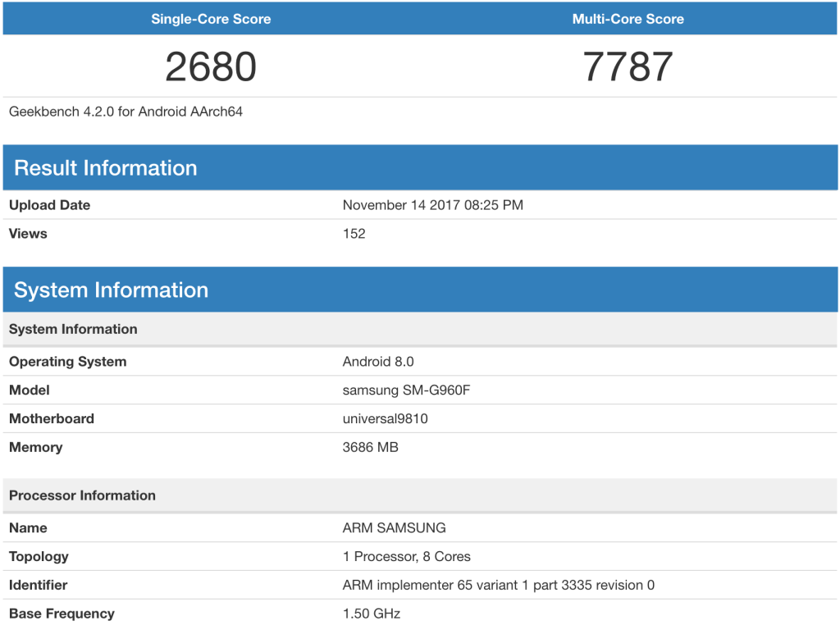Click the Name label
Screen dimensions: 840x630
coord(28,527)
